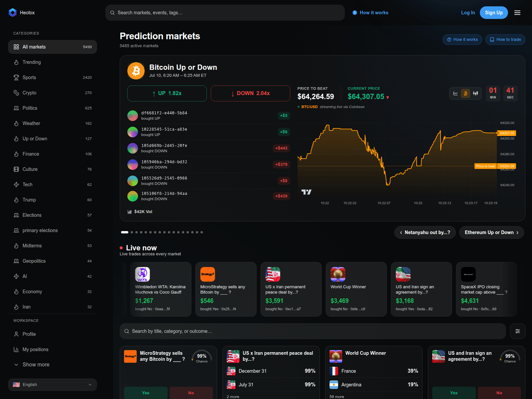Screen dimensions: 532x399
Task: Click the volume bar icon by $42K Vol
Action: [x=130, y=212]
